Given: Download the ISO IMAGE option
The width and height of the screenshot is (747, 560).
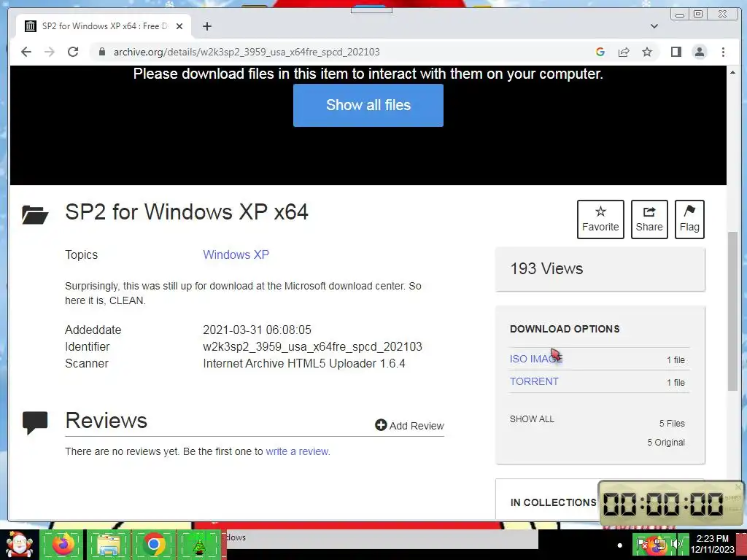Looking at the screenshot, I should [x=535, y=359].
